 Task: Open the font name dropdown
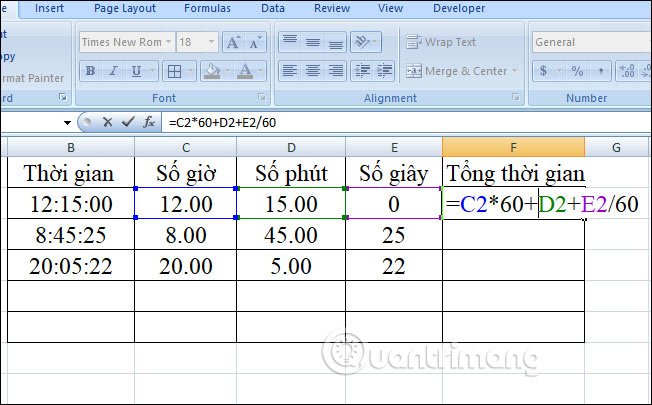click(x=168, y=42)
